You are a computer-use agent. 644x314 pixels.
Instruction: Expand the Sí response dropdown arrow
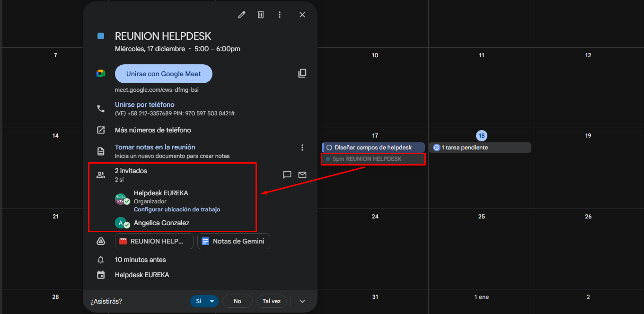pos(212,301)
